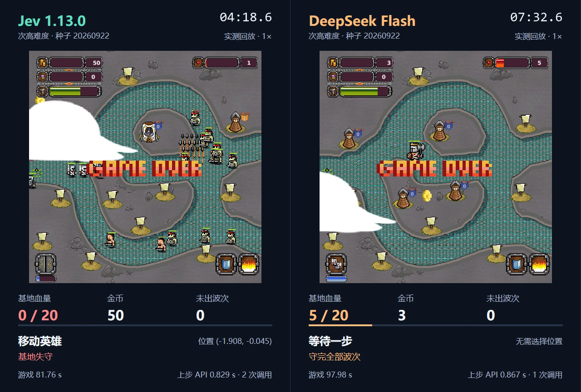Screen dimensions: 581x392
Task: Click the Jev replay speed label 实测回放 · 1×
Action: click(248, 36)
